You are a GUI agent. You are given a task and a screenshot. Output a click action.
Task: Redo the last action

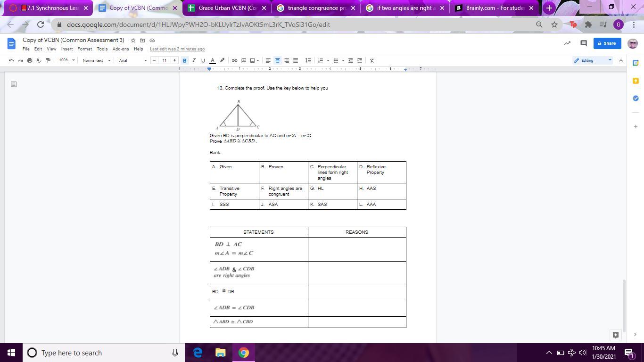tap(20, 60)
